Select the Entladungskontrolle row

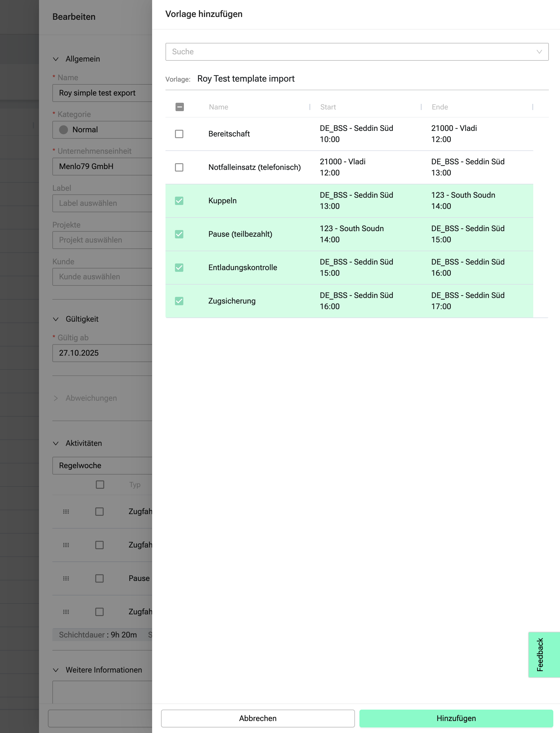[242, 268]
